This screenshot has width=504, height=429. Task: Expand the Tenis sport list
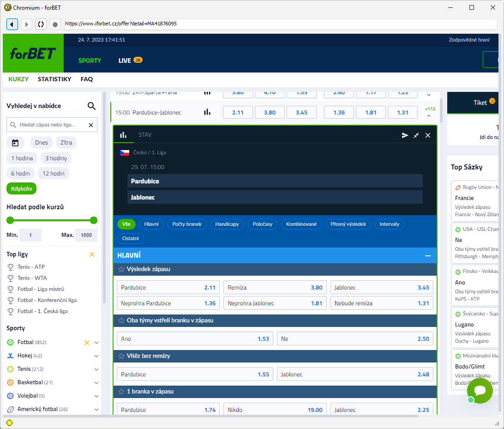point(96,369)
